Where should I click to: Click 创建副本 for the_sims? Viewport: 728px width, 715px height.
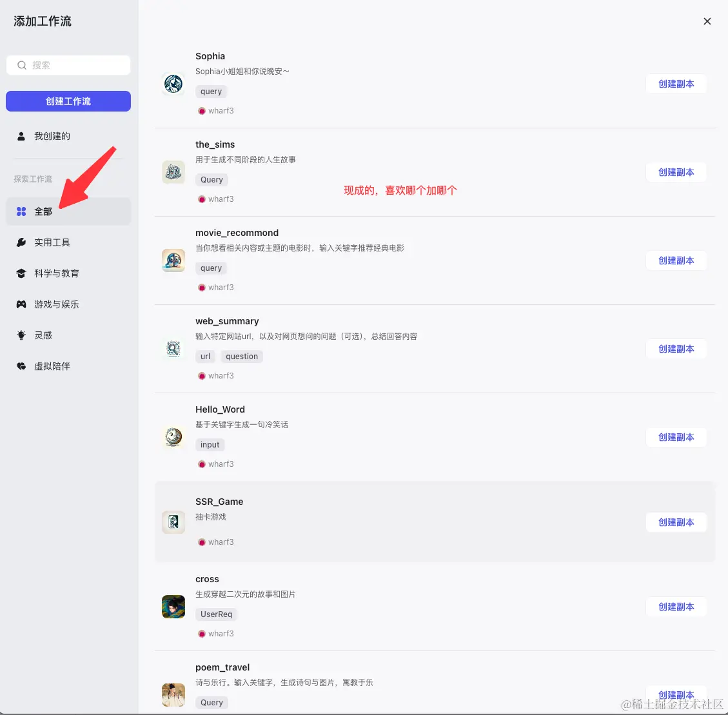676,172
